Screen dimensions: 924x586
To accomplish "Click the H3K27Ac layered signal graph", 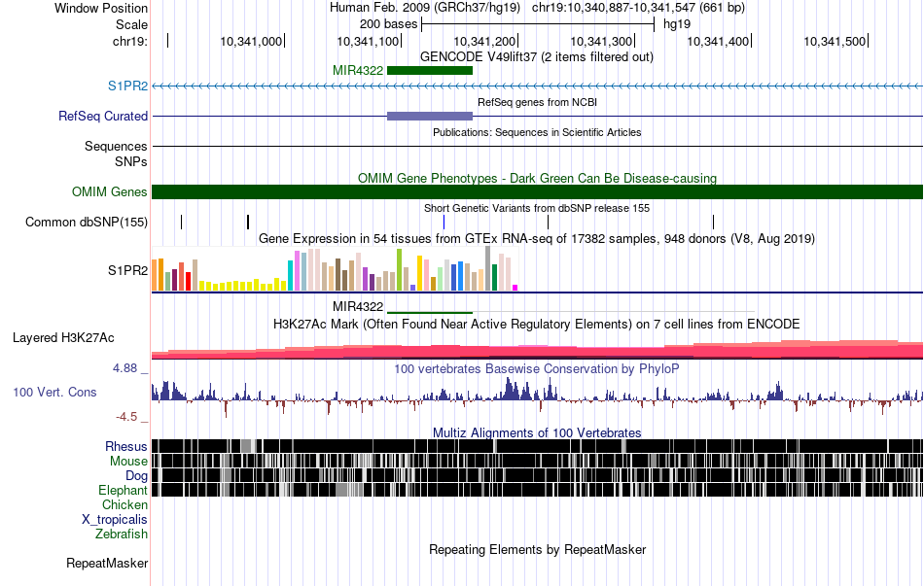I will click(538, 349).
